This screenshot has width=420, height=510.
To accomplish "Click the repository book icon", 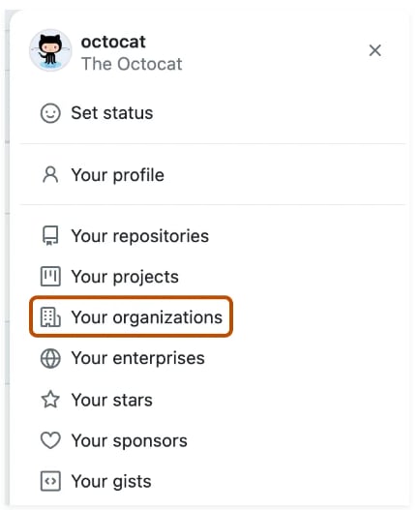I will coord(50,236).
